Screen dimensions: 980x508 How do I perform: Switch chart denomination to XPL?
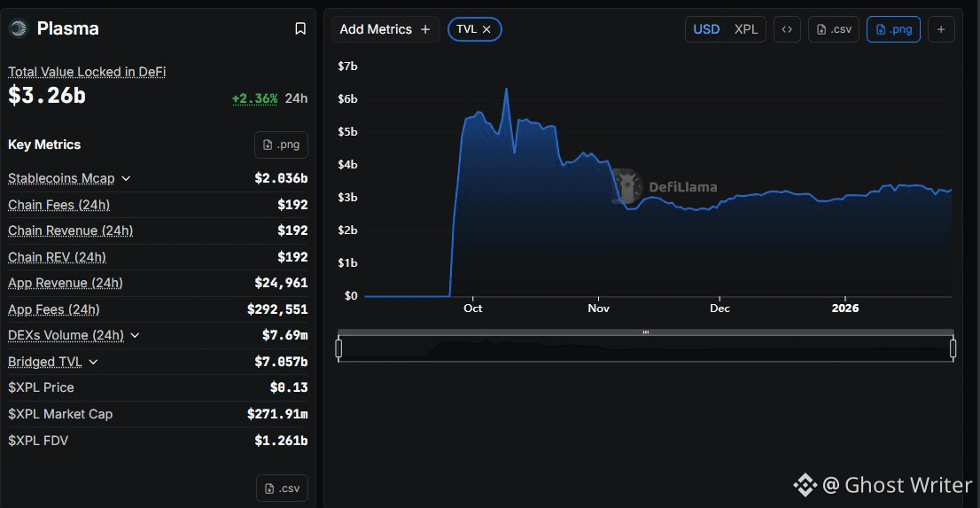[746, 29]
